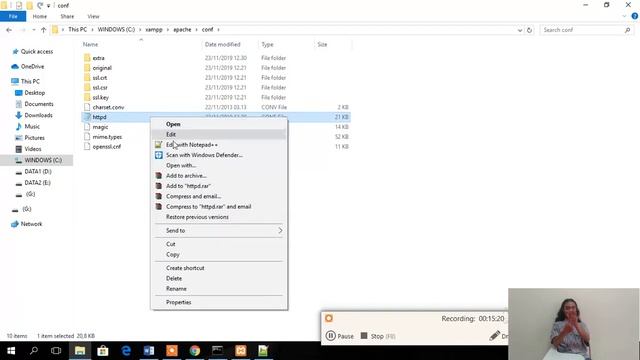Open the Send to submenu arrow
This screenshot has height=360, width=640.
280,231
